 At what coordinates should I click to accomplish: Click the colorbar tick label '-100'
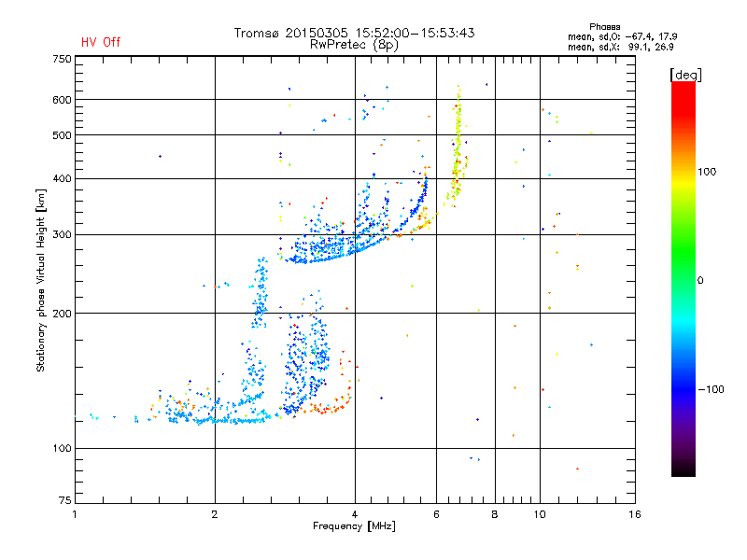coord(711,389)
